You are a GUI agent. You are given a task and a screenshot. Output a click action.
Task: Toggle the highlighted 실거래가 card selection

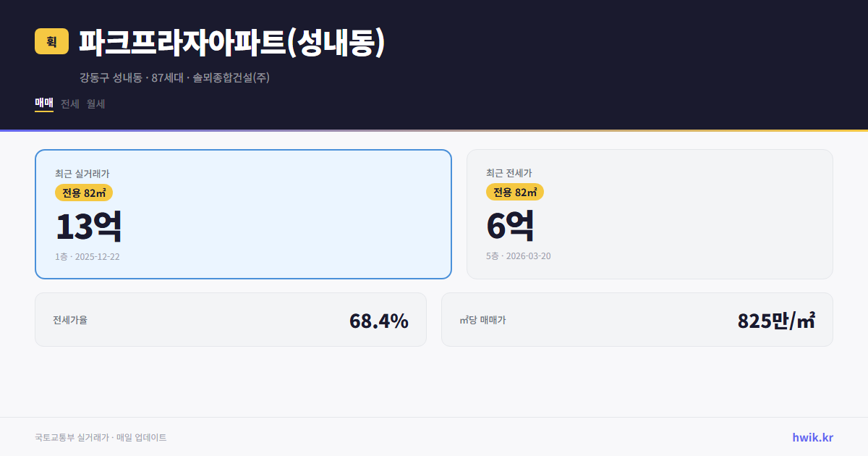pos(243,214)
